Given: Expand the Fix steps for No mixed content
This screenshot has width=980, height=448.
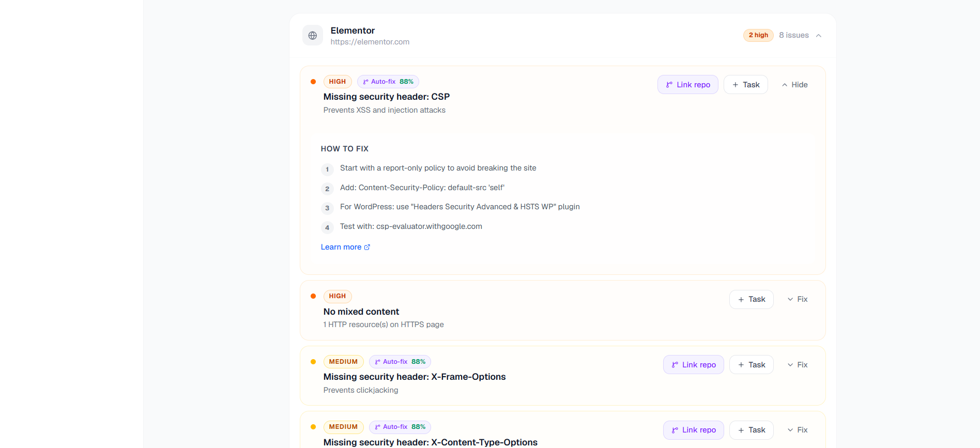Looking at the screenshot, I should (798, 299).
